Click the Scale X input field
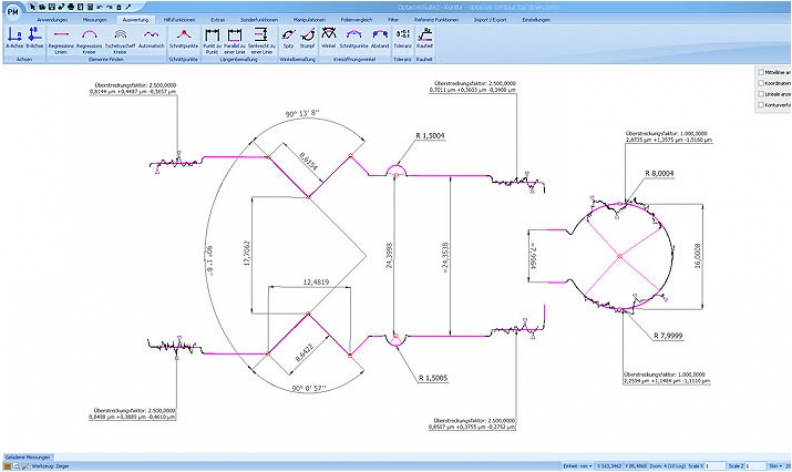This screenshot has width=792, height=472. 715,466
